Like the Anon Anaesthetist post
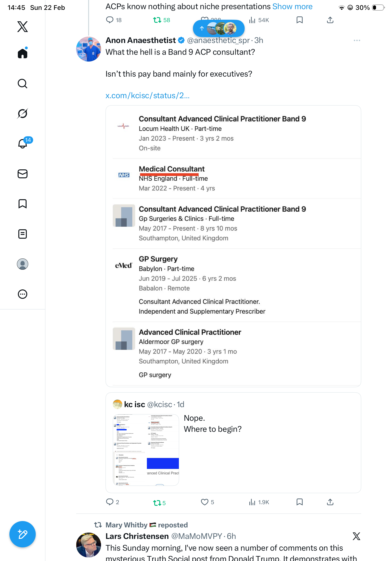The height and width of the screenshot is (561, 392). (x=204, y=502)
